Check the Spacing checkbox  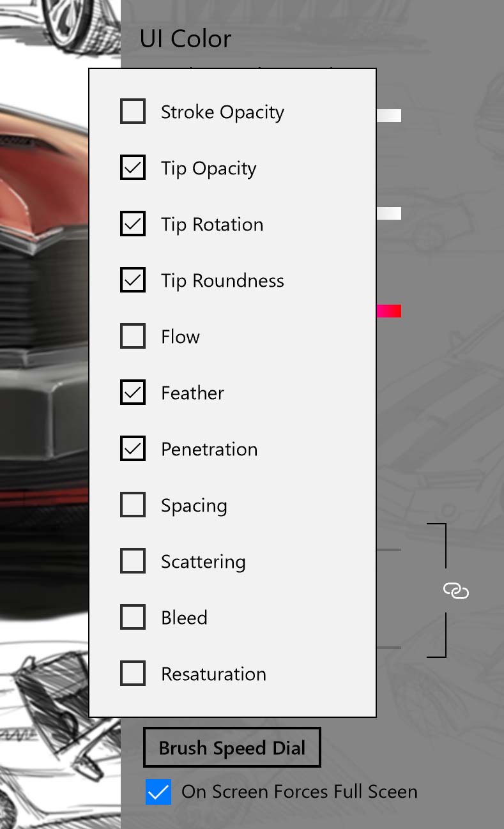point(133,505)
